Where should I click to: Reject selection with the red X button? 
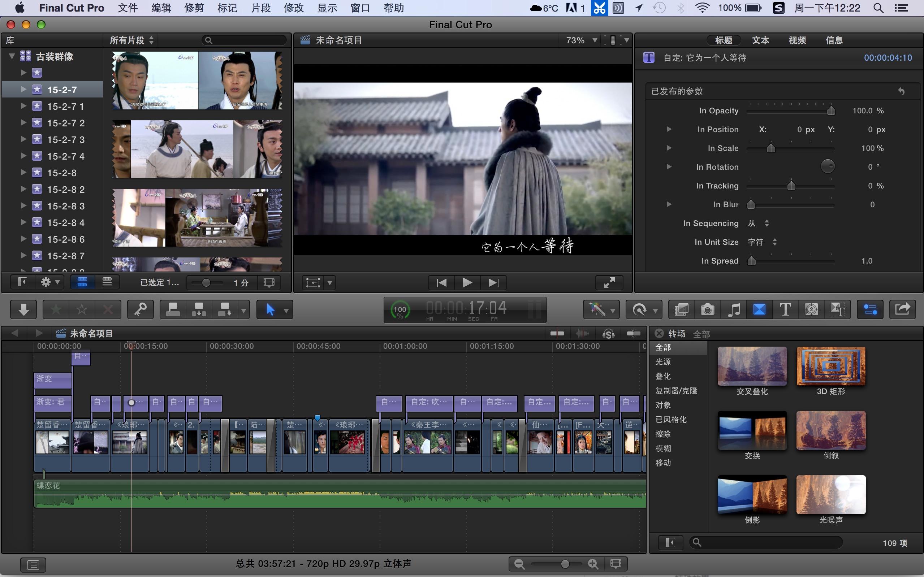[108, 309]
